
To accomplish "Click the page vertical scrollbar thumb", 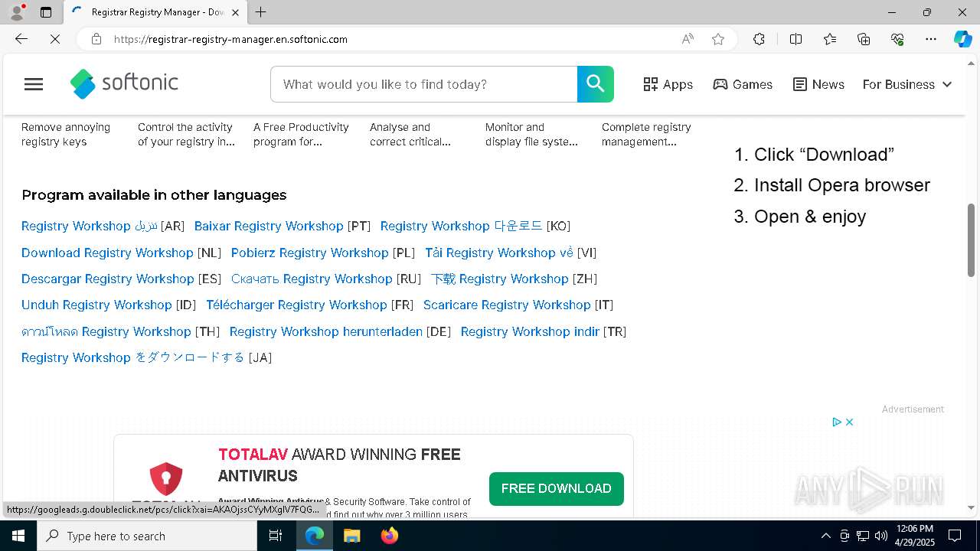I will (972, 240).
